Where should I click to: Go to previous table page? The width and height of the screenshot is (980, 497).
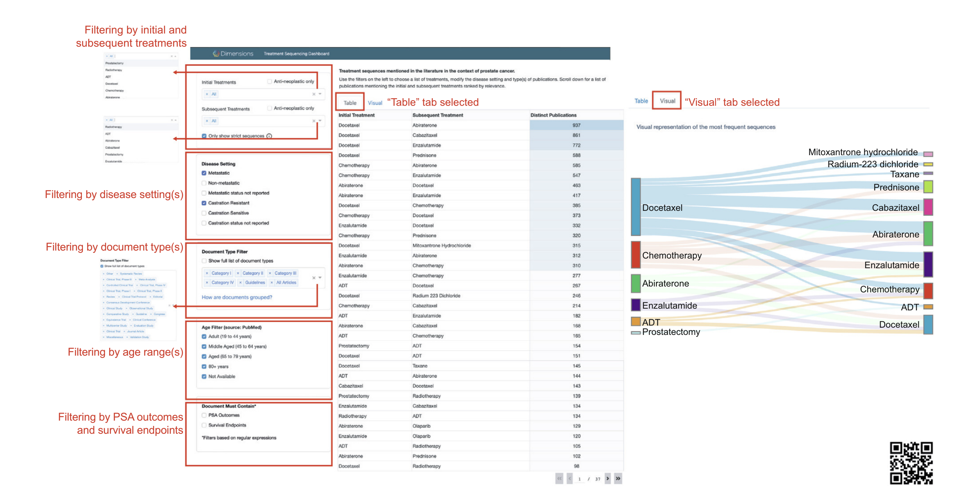click(569, 479)
